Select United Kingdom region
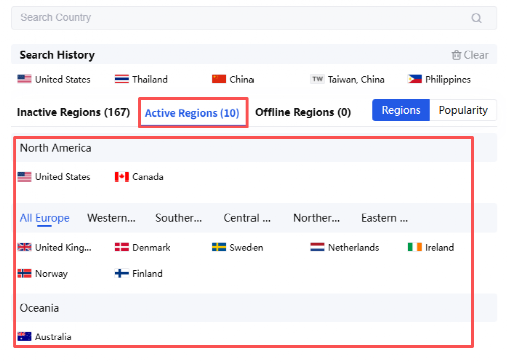The image size is (507, 362). pos(54,247)
